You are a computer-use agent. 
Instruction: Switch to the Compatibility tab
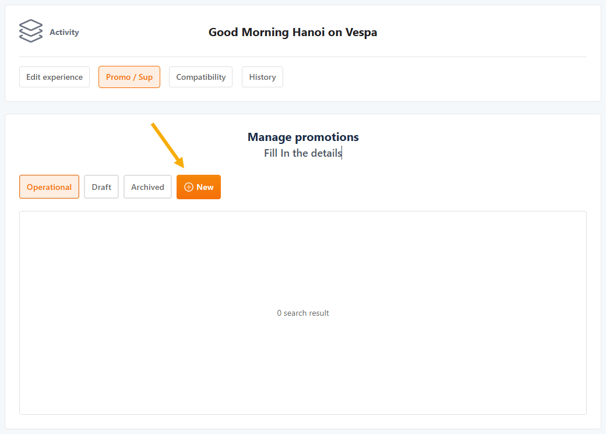point(201,77)
